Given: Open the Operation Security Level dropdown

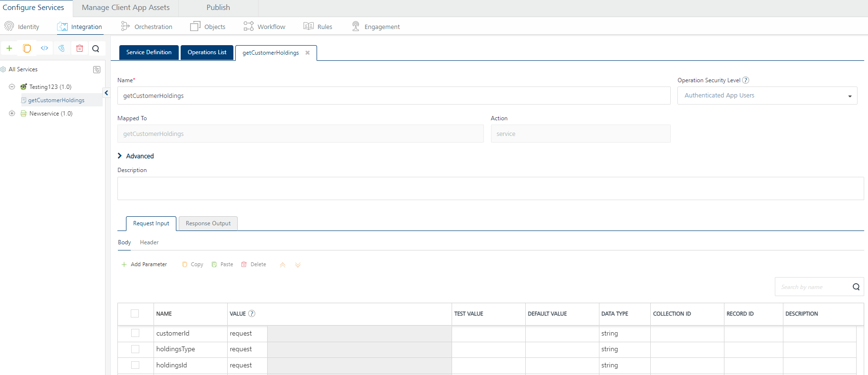Looking at the screenshot, I should tap(767, 96).
